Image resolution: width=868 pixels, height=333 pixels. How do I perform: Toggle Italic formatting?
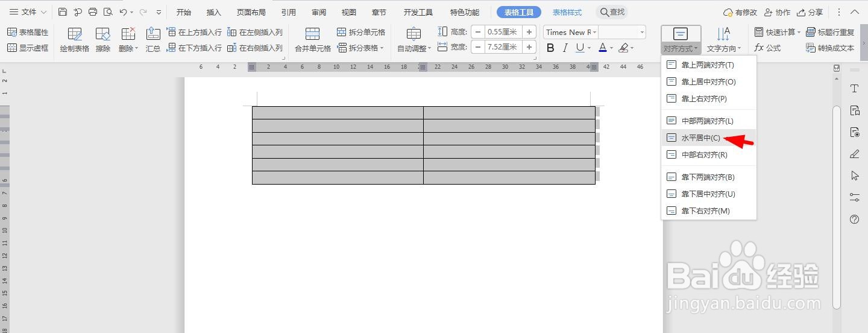tap(565, 48)
